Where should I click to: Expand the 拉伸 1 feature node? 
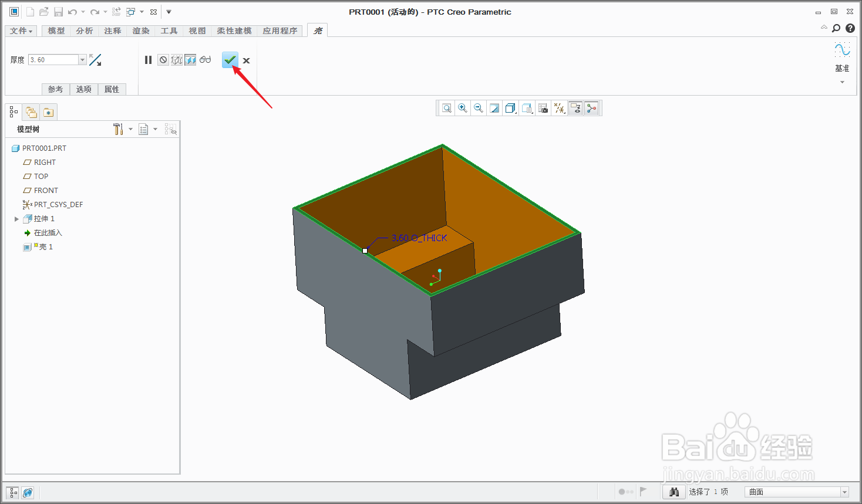[x=16, y=219]
